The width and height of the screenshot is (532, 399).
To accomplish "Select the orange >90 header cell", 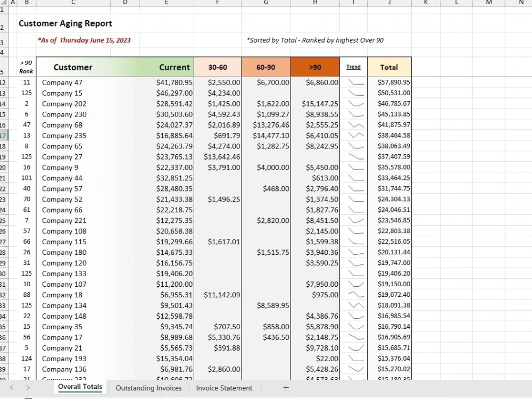I will tap(315, 67).
